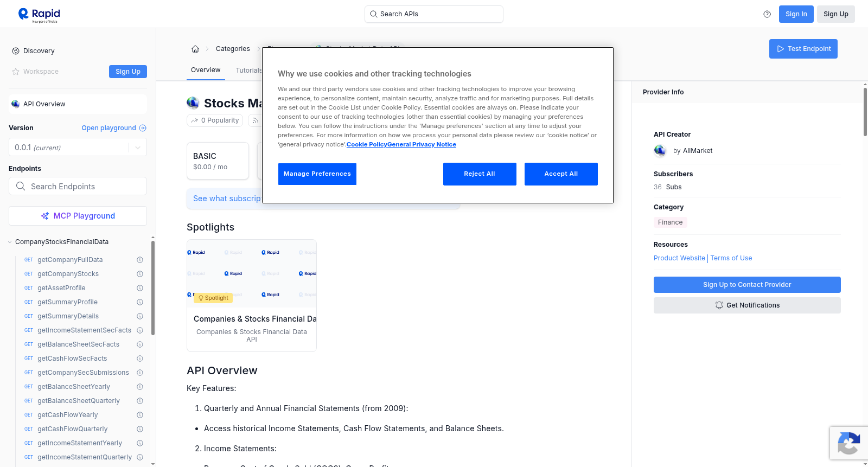
Task: Show info icon for getSummaryProfile
Action: pos(140,302)
